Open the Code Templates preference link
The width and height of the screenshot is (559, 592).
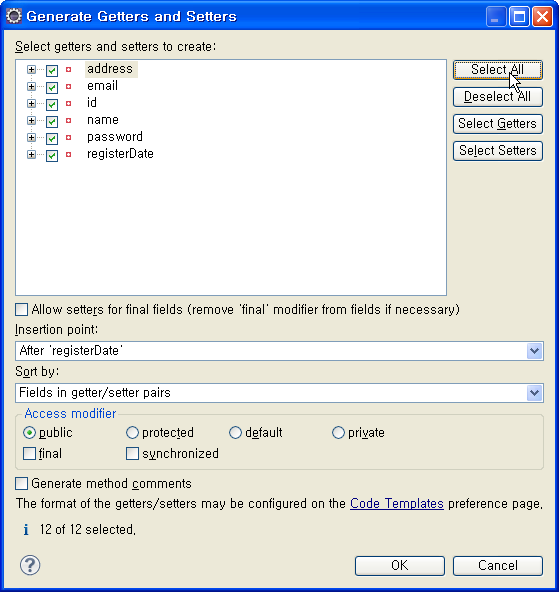397,504
